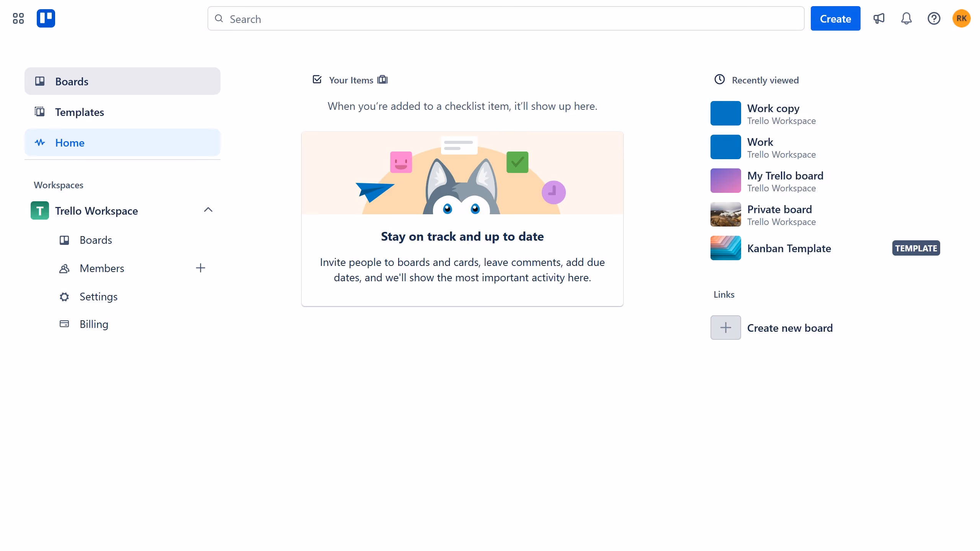Image resolution: width=980 pixels, height=551 pixels.
Task: Click the Recently viewed clock icon
Action: (720, 80)
